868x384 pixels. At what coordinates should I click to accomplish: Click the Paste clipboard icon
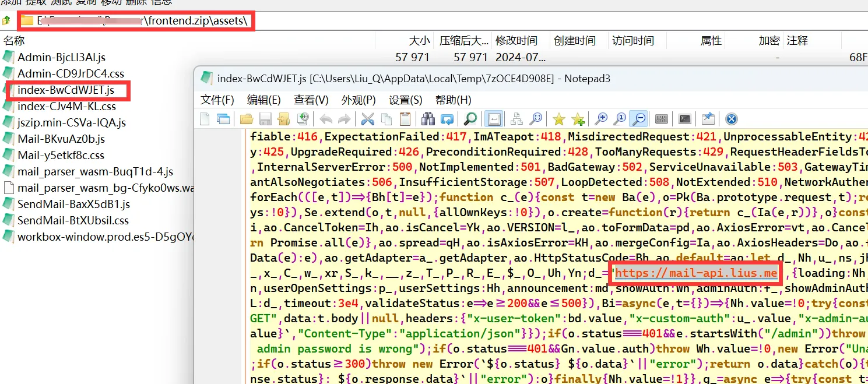(x=405, y=119)
